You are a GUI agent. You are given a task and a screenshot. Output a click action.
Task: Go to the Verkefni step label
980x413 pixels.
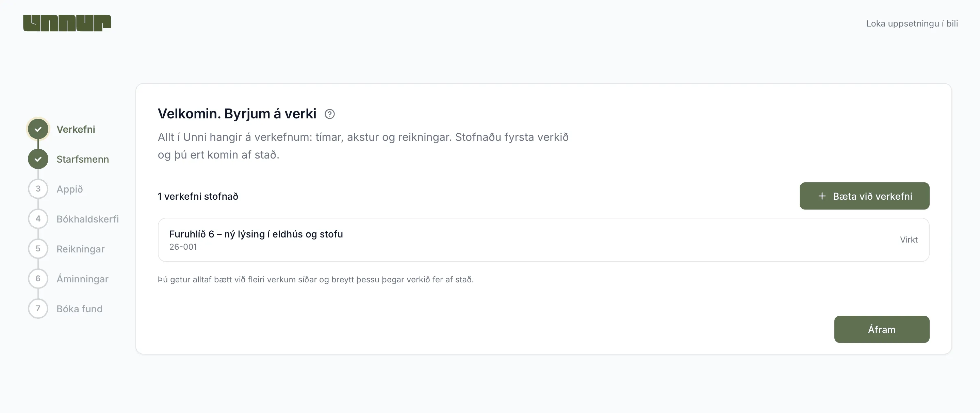76,129
